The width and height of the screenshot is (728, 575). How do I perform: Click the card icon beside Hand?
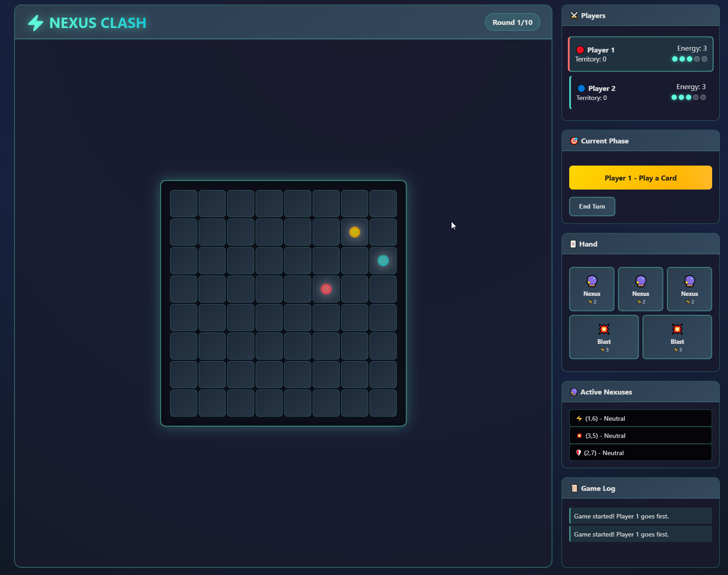[x=573, y=244]
